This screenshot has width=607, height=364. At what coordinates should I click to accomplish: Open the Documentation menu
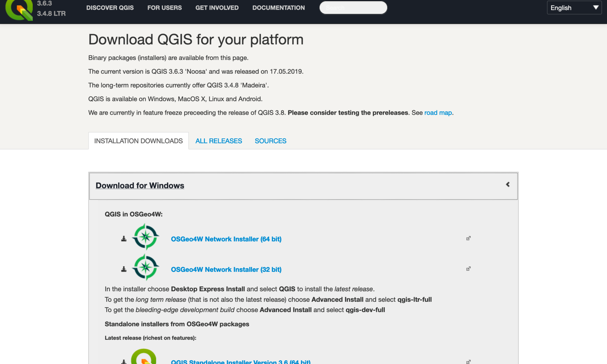[x=279, y=8]
